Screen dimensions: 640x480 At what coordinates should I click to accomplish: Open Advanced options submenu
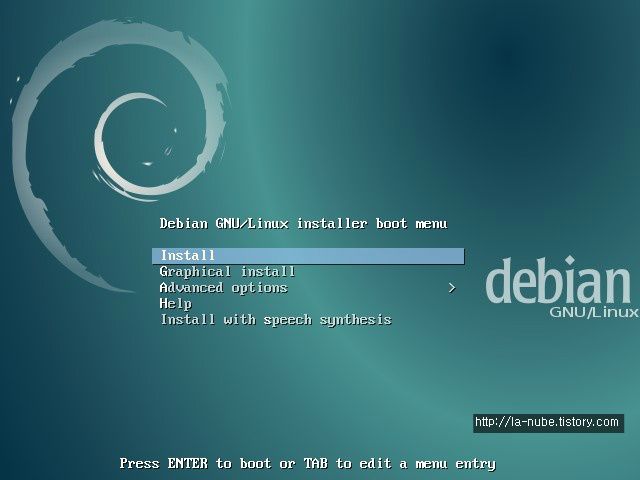point(224,288)
